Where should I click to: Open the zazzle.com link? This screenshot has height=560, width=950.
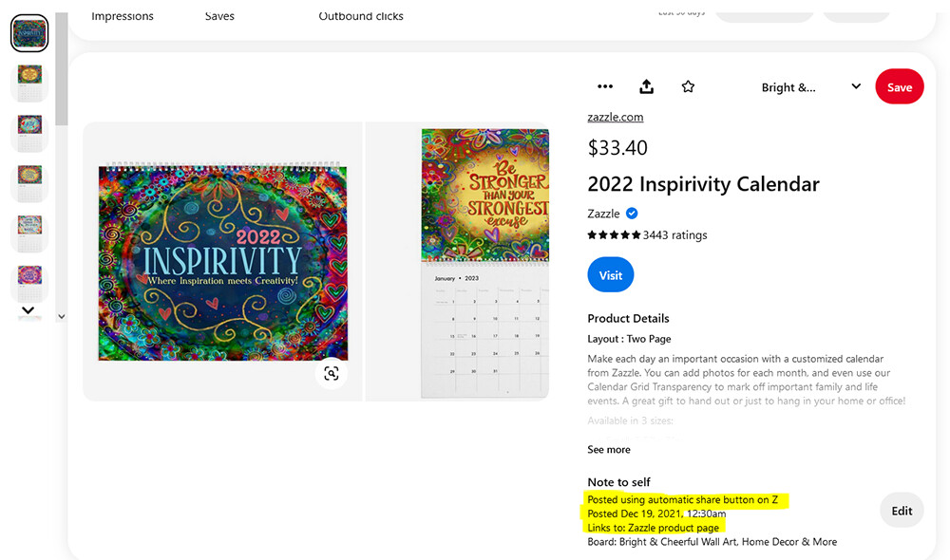coord(615,117)
